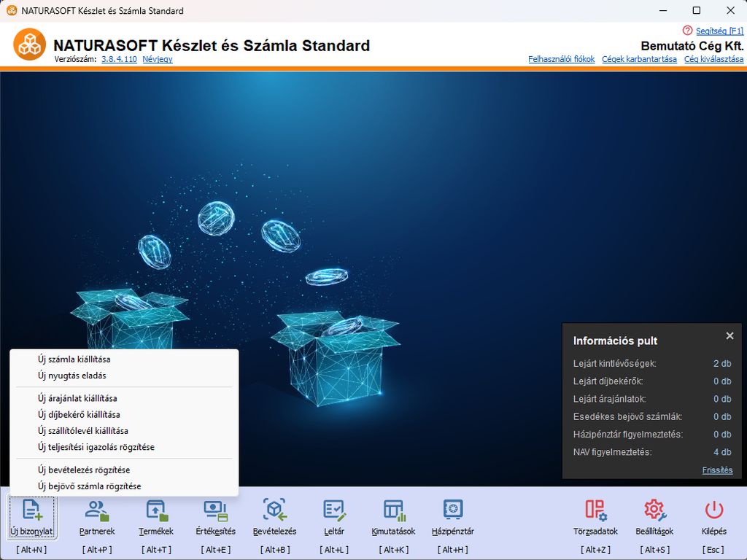The height and width of the screenshot is (560, 747).
Task: Open the Segítség [F1] help link
Action: pyautogui.click(x=719, y=31)
